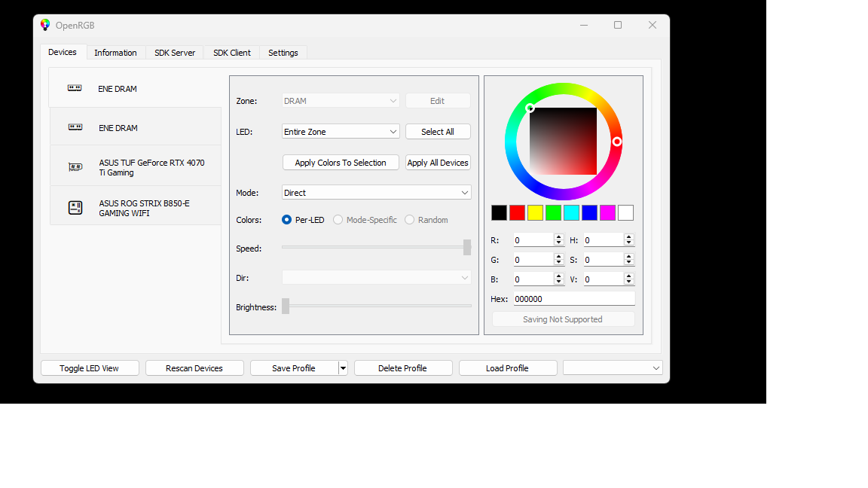Click the Select All button
This screenshot has width=868, height=488.
tap(438, 132)
